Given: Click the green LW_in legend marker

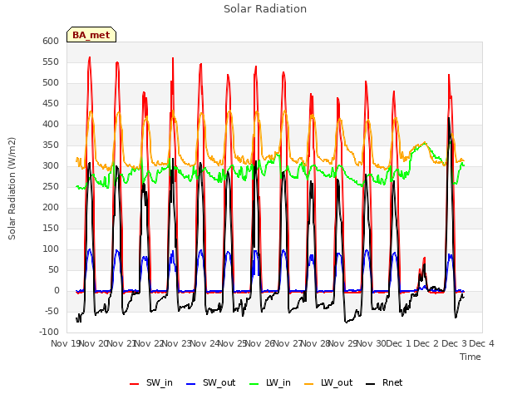Looking at the screenshot, I should tap(254, 384).
